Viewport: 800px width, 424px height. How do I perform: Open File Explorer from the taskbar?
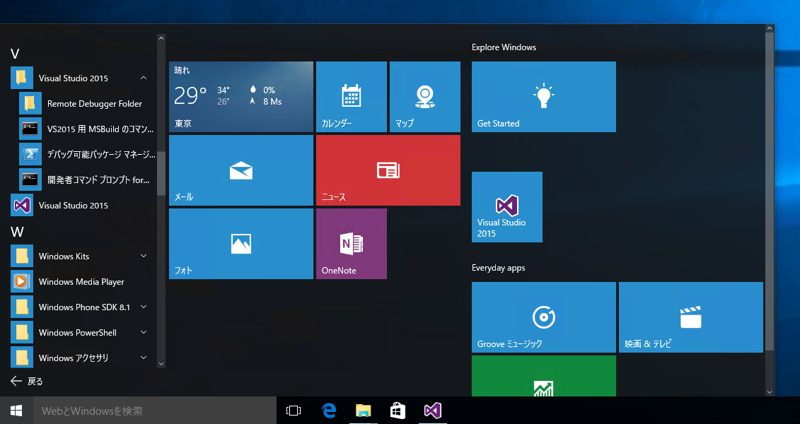coord(363,411)
